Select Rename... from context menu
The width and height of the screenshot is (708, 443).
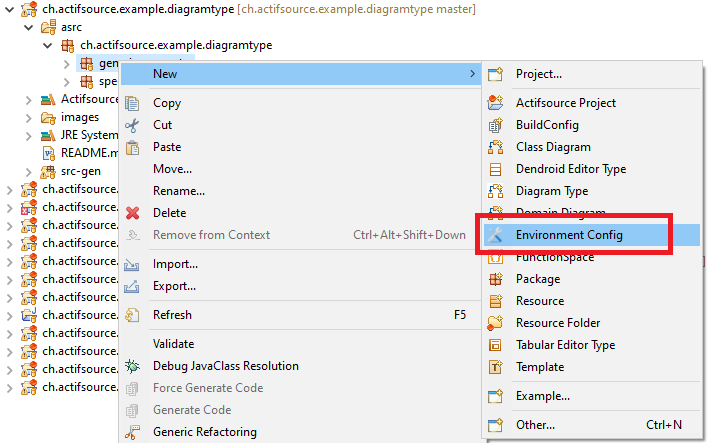(178, 191)
